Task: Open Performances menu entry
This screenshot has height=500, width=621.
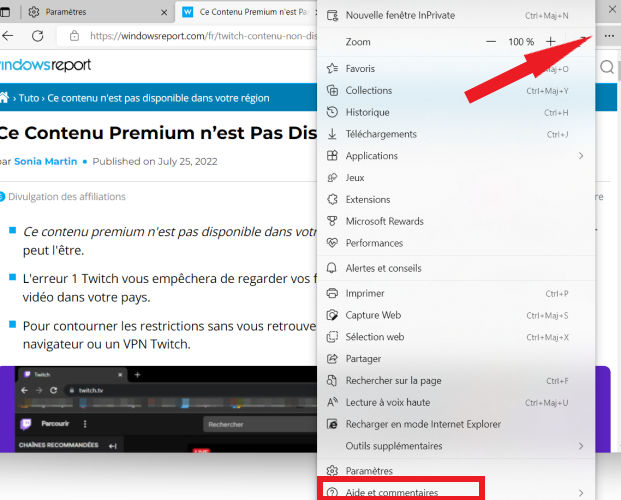Action: pos(455,243)
